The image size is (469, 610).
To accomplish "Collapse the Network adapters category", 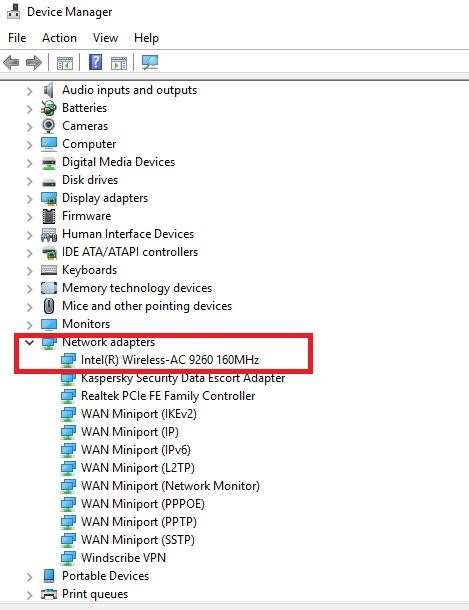I will (x=29, y=342).
